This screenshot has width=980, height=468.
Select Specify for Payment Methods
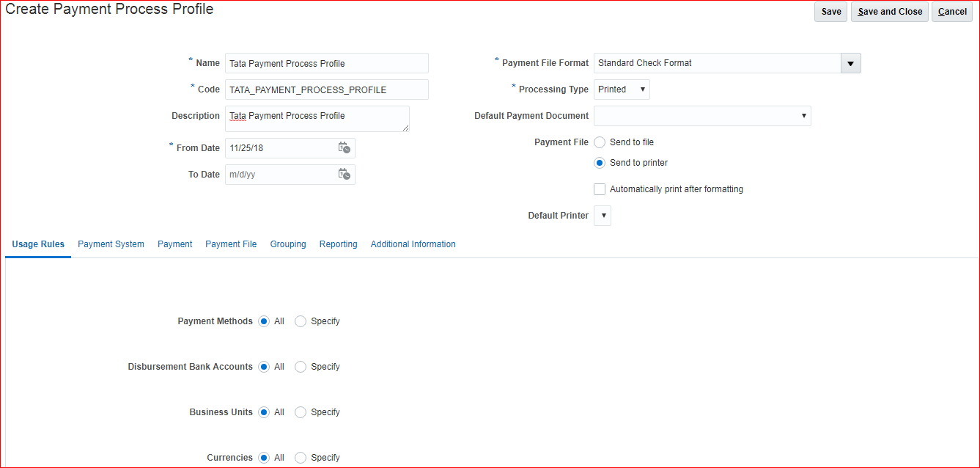click(301, 321)
